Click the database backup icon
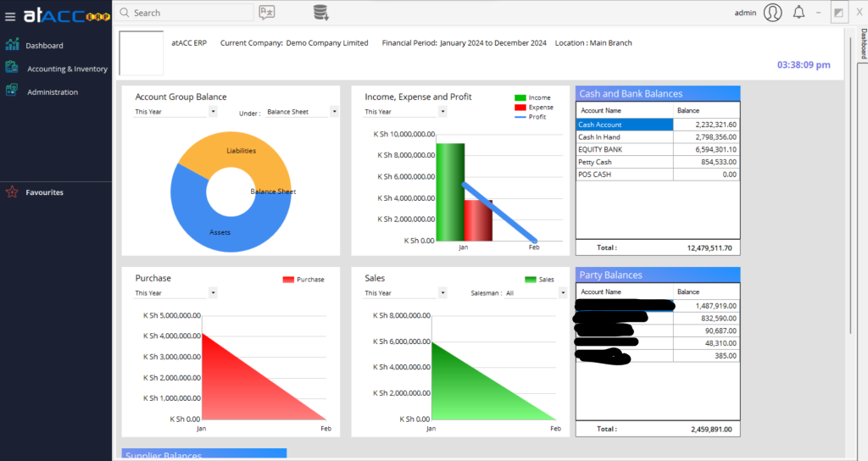Image resolution: width=868 pixels, height=461 pixels. click(320, 12)
